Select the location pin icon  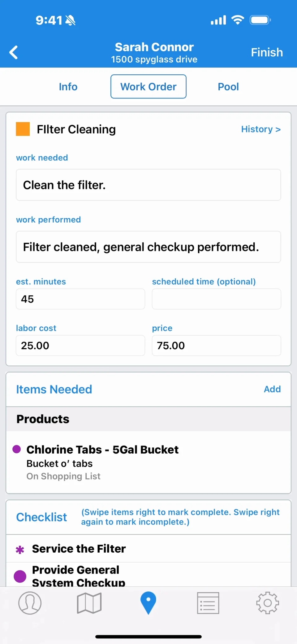coord(148,603)
